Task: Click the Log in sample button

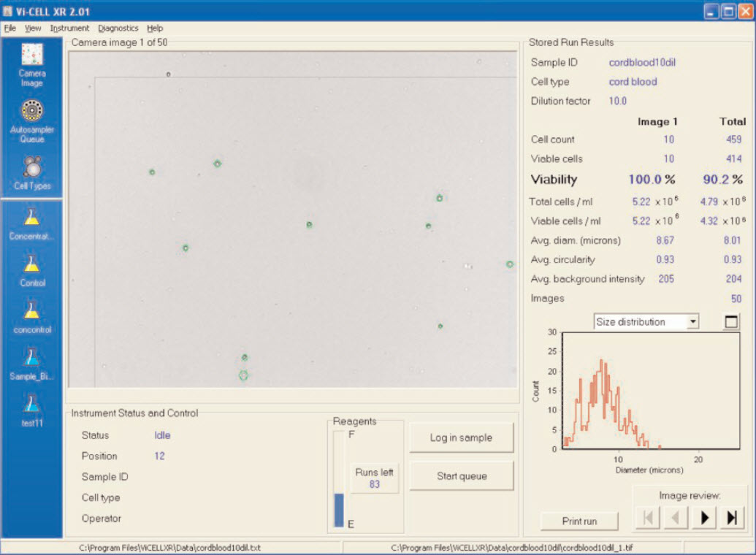Action: (x=461, y=438)
